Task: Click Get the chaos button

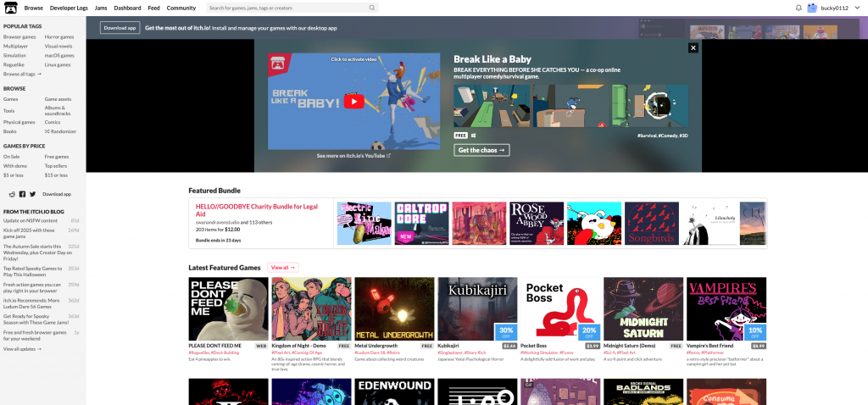Action: click(481, 150)
